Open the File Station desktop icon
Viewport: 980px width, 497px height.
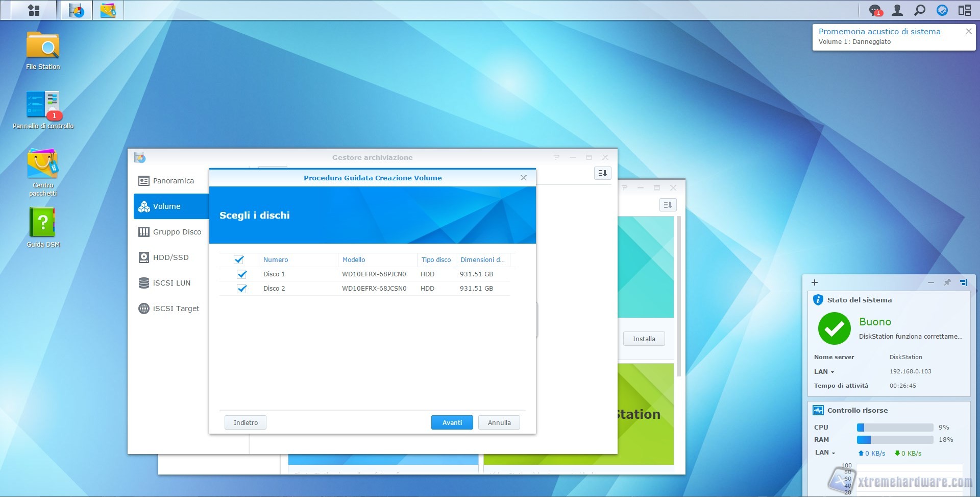tap(43, 47)
